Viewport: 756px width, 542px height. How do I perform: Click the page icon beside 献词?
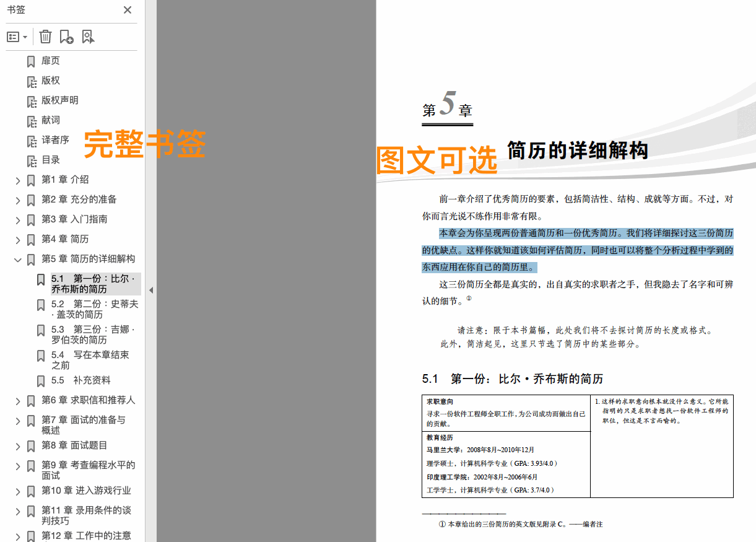point(32,120)
